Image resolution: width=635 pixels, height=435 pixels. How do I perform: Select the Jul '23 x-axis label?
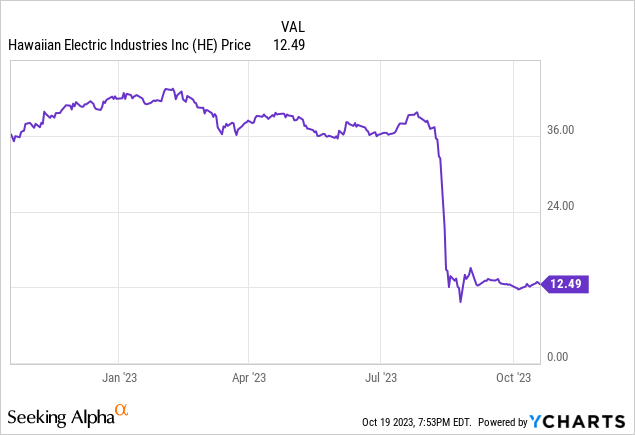pos(380,377)
